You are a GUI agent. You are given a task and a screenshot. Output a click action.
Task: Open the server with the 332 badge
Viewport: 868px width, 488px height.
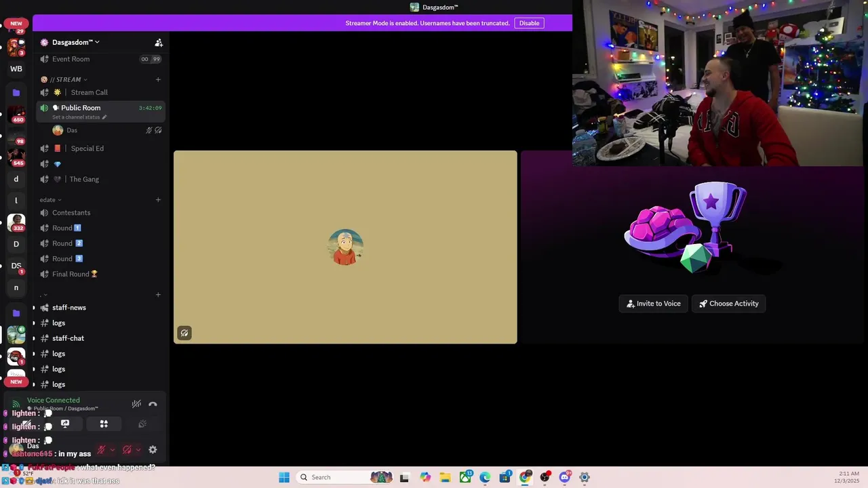coord(16,222)
